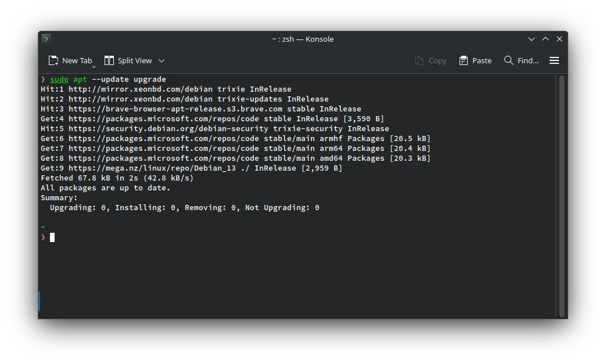Click the 'sudo' command word

(59, 79)
